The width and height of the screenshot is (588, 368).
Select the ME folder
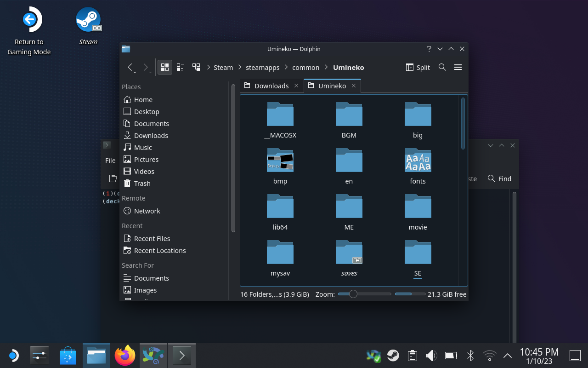(349, 212)
